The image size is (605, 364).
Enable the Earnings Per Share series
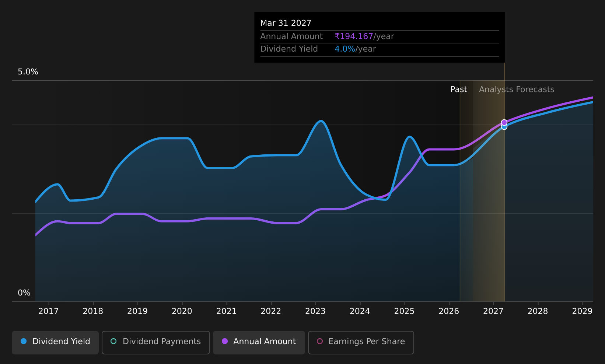361,342
